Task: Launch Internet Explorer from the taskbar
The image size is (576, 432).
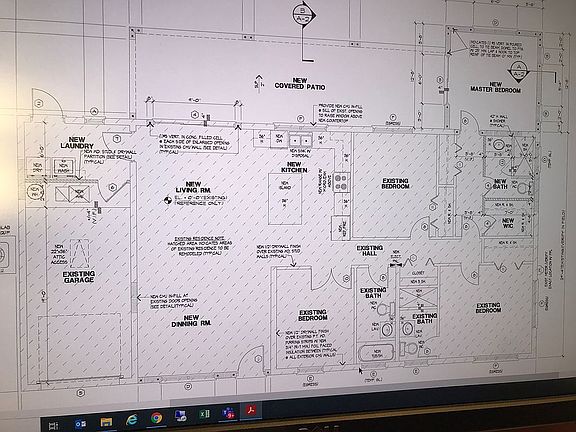Action: click(131, 420)
